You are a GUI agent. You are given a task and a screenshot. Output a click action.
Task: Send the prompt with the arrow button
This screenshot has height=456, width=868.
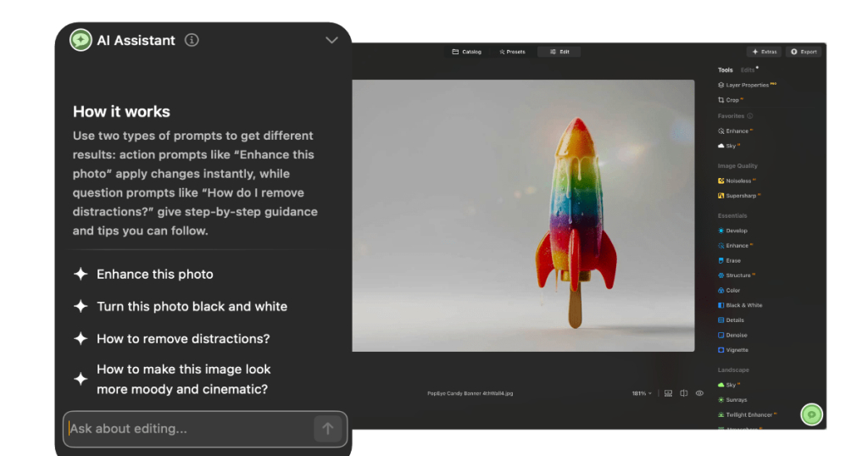pyautogui.click(x=328, y=428)
